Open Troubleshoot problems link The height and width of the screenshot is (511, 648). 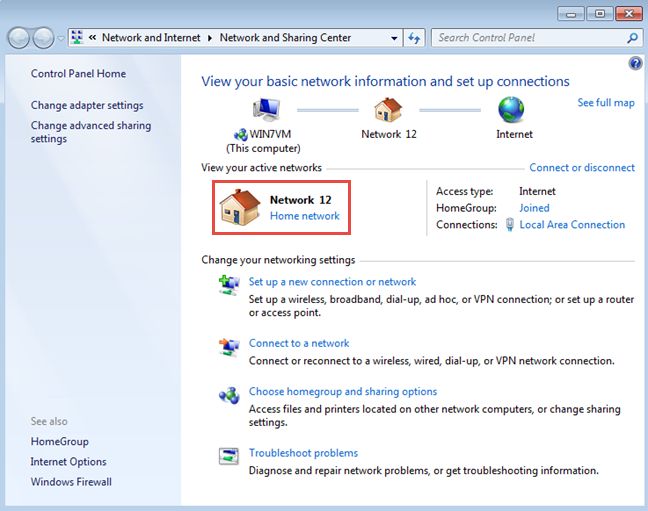point(303,453)
